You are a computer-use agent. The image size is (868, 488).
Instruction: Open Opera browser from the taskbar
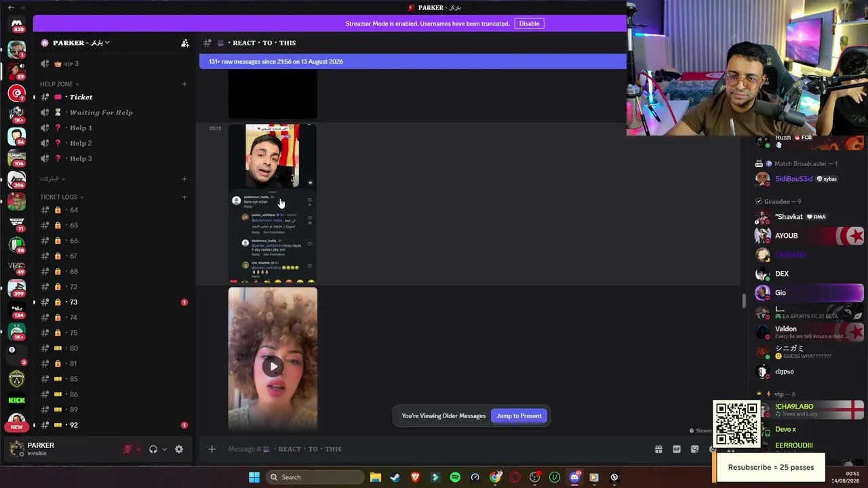pyautogui.click(x=515, y=477)
